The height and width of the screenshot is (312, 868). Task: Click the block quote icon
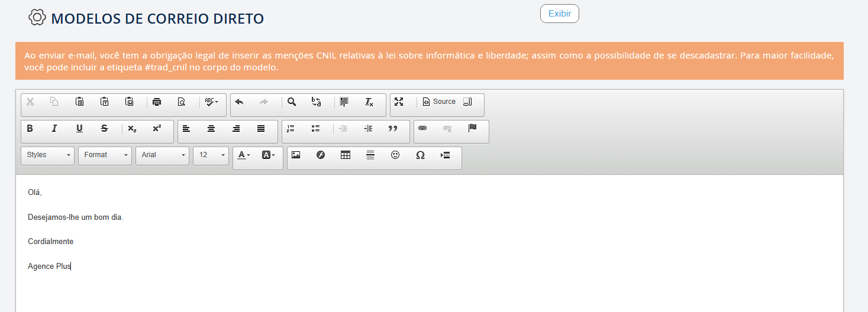pos(393,129)
